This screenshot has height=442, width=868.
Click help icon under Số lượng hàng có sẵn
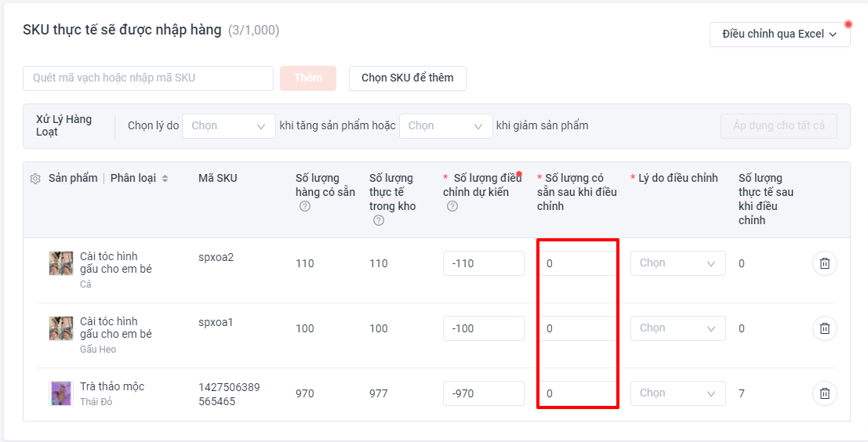pos(305,206)
